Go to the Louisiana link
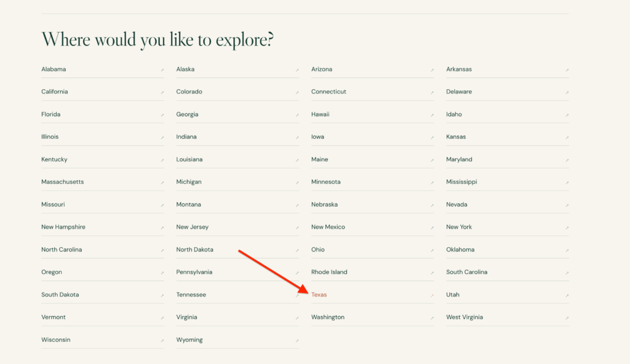This screenshot has height=364, width=630. tap(189, 159)
